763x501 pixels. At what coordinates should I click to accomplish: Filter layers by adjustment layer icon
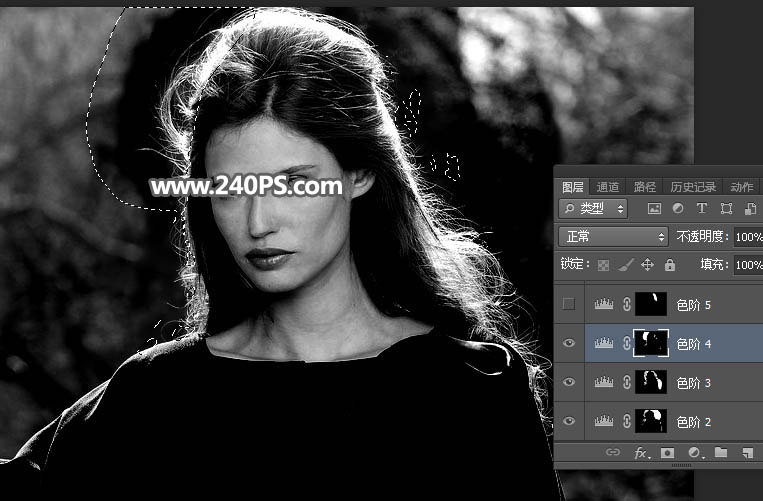click(678, 209)
